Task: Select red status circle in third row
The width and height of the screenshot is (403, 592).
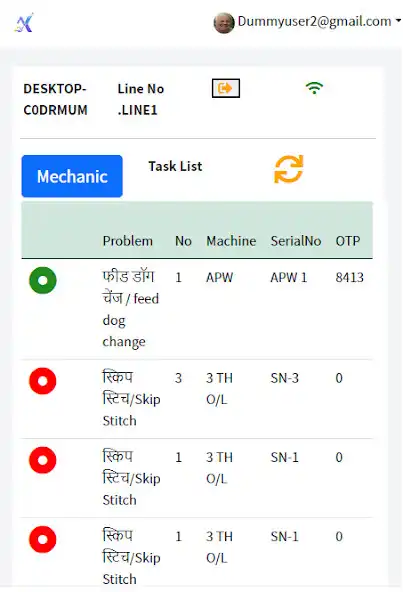Action: [43, 460]
